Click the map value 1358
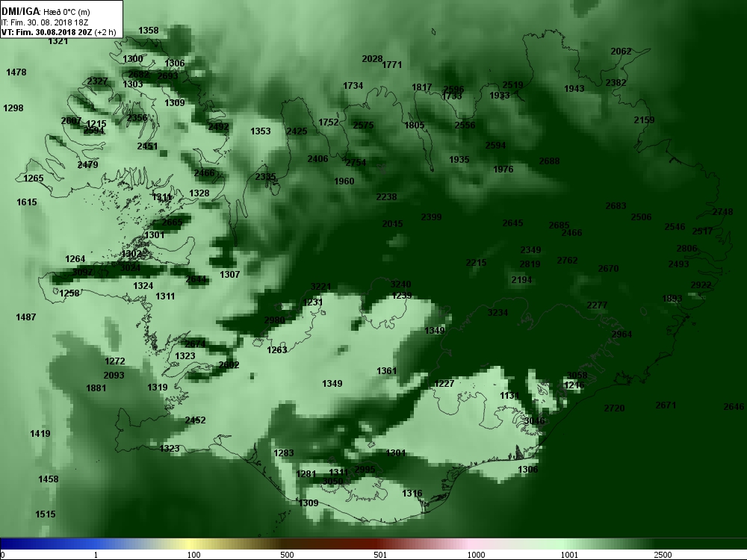Screen dimensions: 747x560 [x=148, y=31]
